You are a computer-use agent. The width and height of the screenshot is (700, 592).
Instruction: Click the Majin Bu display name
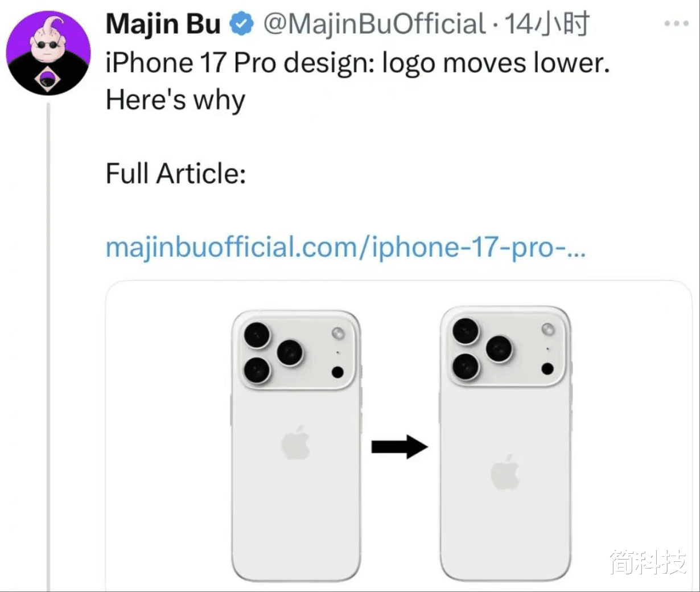click(x=163, y=24)
